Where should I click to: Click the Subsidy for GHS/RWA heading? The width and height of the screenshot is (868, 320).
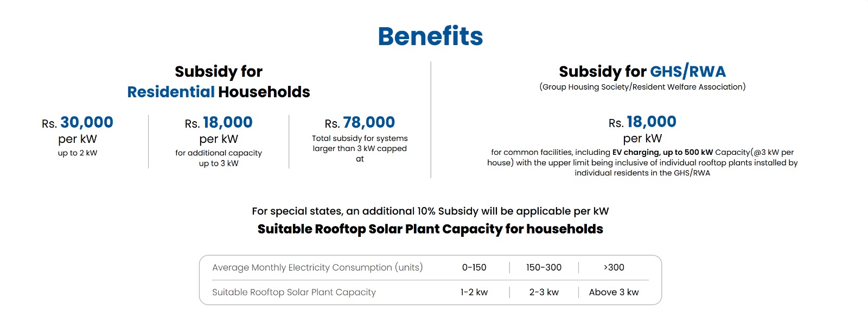tap(642, 72)
